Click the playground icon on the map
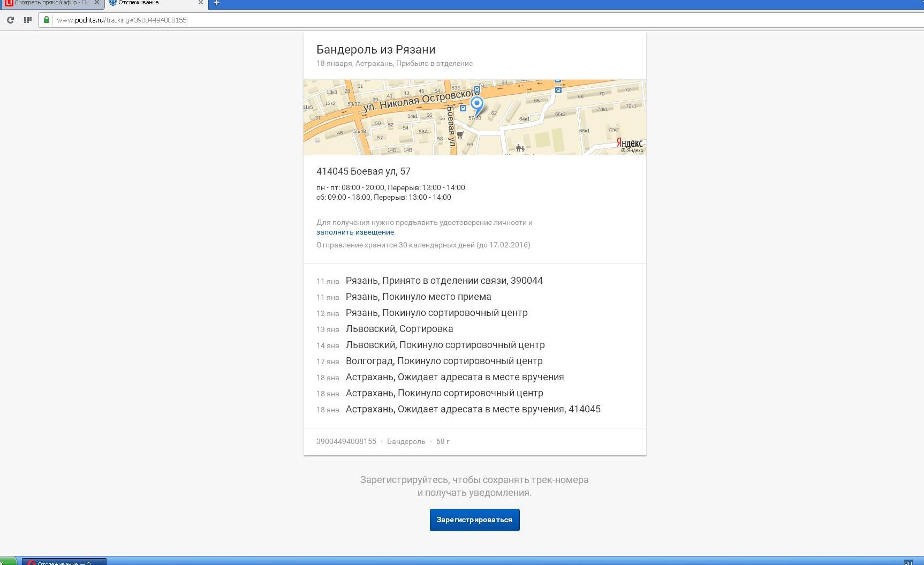Screen dimensions: 924x565 click(519, 148)
